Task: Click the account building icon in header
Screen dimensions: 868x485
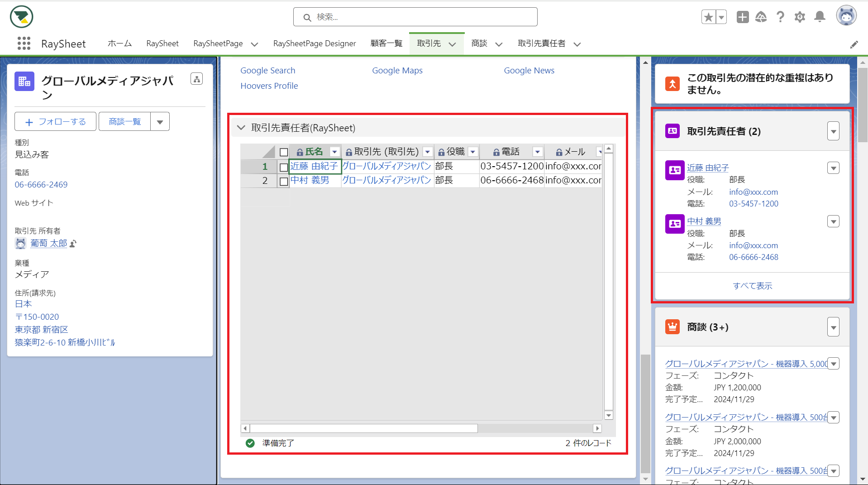Action: tap(24, 82)
